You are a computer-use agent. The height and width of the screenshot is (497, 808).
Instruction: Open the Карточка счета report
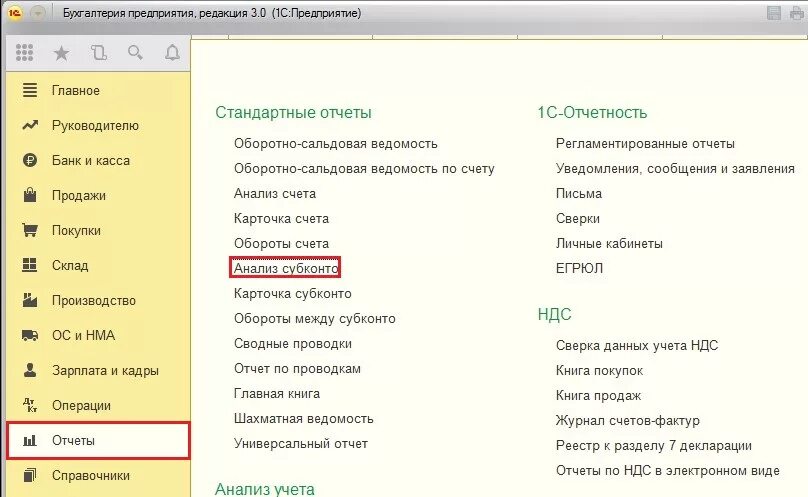(281, 219)
